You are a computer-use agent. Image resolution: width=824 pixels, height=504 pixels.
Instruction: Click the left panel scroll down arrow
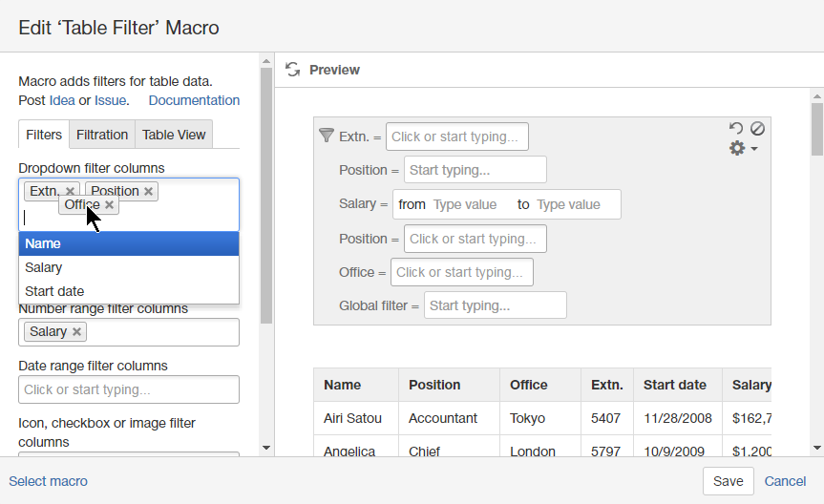(266, 448)
